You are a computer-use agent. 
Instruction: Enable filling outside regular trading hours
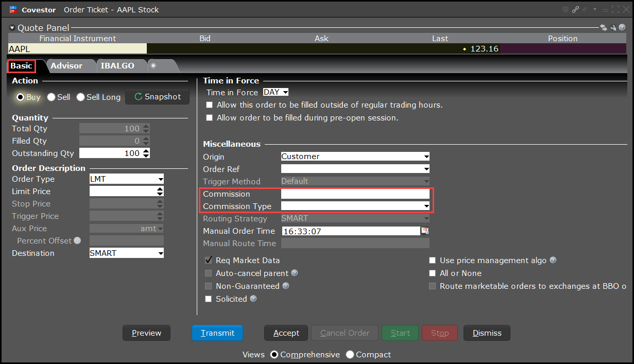pyautogui.click(x=209, y=105)
